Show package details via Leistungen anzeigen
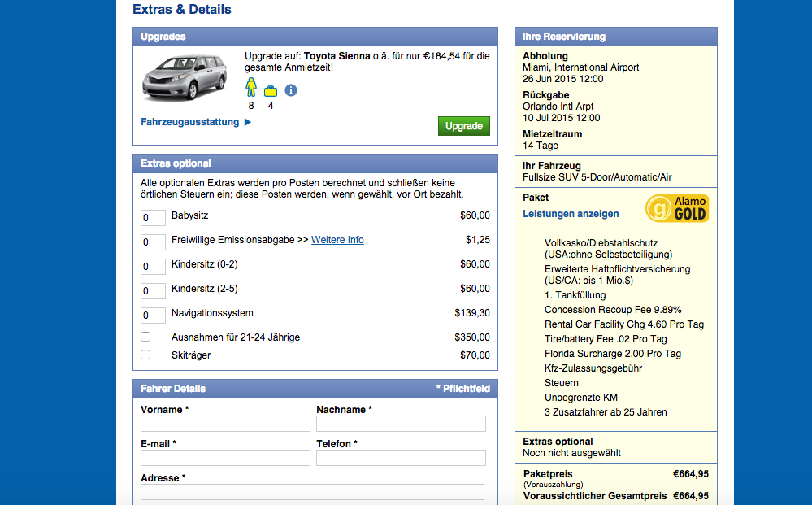The height and width of the screenshot is (505, 812). click(x=571, y=214)
